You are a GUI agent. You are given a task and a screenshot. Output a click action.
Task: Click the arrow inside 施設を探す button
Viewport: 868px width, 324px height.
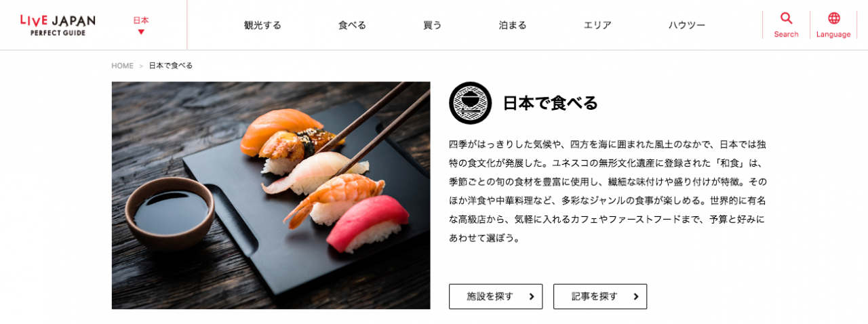[x=532, y=297]
